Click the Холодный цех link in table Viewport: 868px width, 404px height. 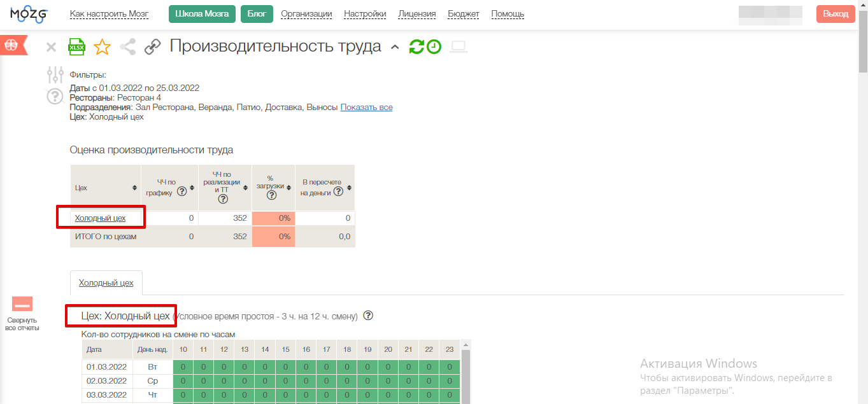(100, 218)
